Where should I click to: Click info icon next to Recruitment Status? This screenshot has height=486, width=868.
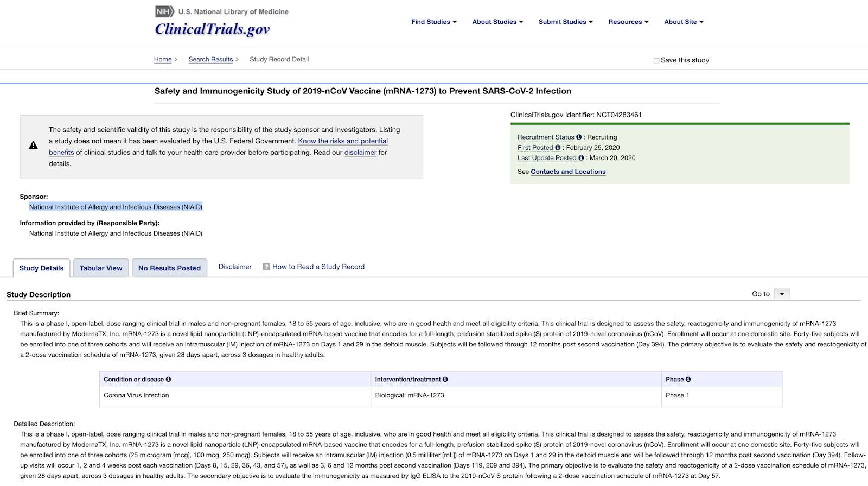pyautogui.click(x=579, y=137)
